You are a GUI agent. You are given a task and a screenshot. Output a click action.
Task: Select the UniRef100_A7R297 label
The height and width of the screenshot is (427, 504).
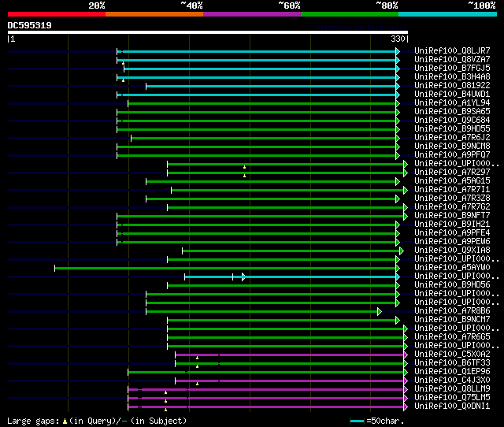pos(452,173)
